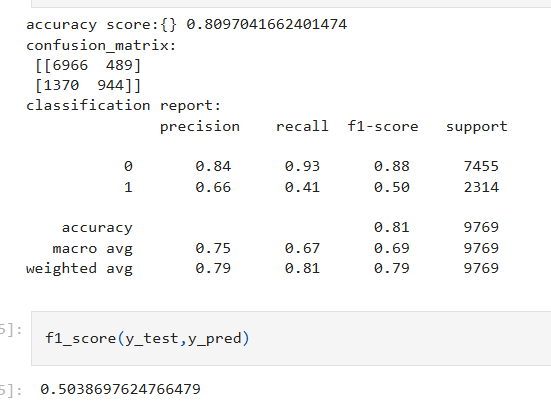Click inside the f1_score(y_test,y_pred) code cell
The image size is (551, 411).
(x=291, y=338)
